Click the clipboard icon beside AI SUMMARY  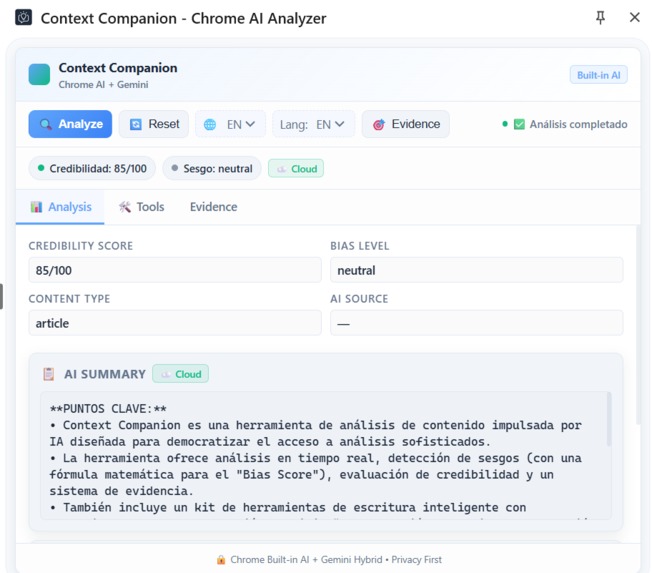pos(49,374)
